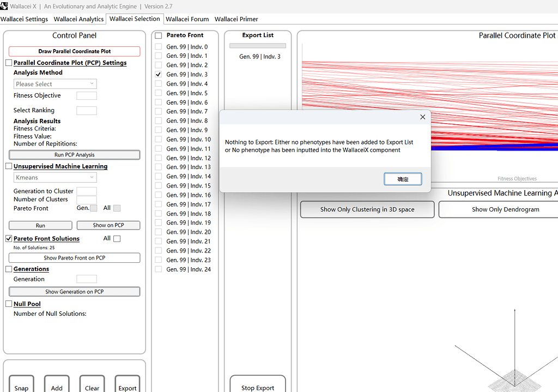558x392 pixels.
Task: Check Gen. 99 | Indv. 12 checkbox
Action: click(159, 158)
